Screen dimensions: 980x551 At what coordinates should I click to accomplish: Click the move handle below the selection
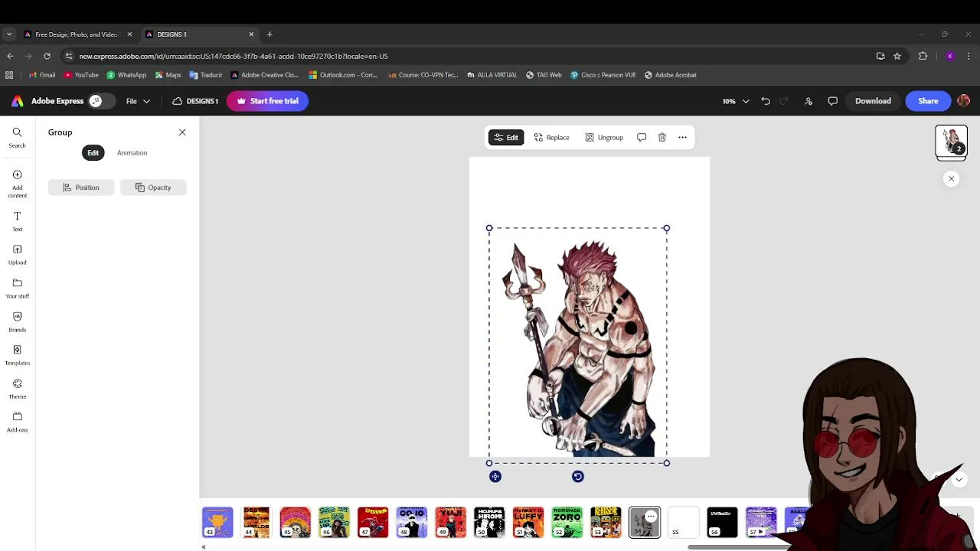click(x=495, y=476)
